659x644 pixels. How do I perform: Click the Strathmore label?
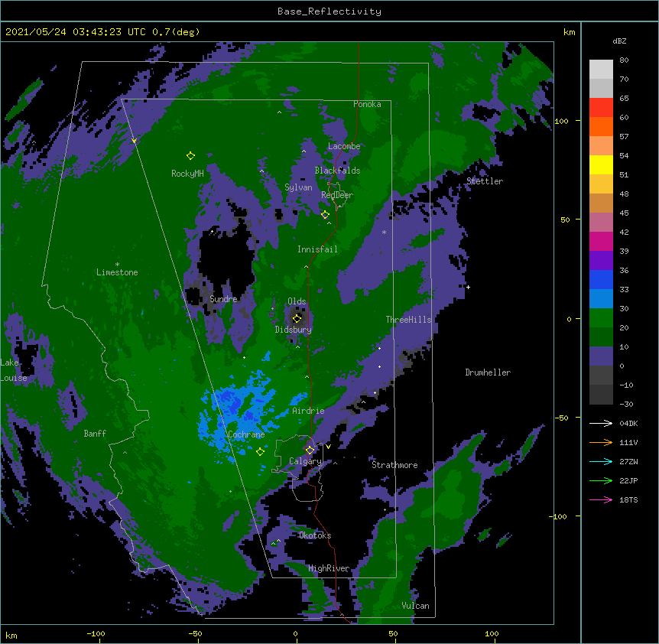394,465
